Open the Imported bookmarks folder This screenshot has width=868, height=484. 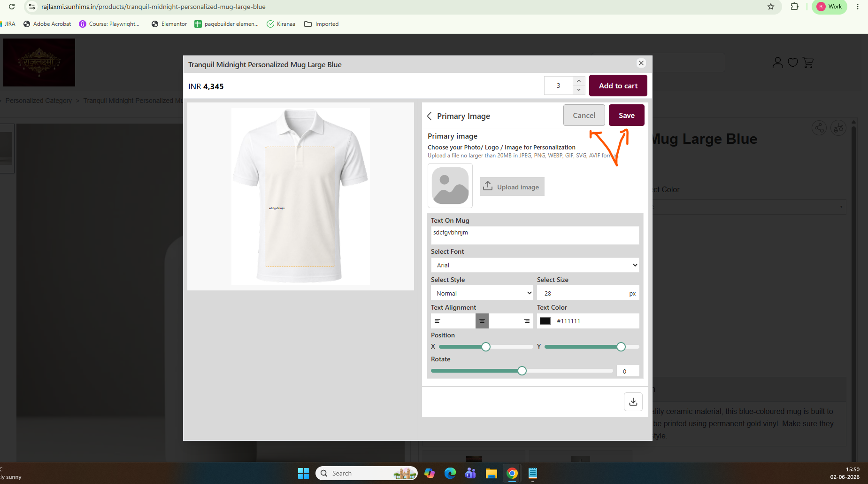(322, 24)
